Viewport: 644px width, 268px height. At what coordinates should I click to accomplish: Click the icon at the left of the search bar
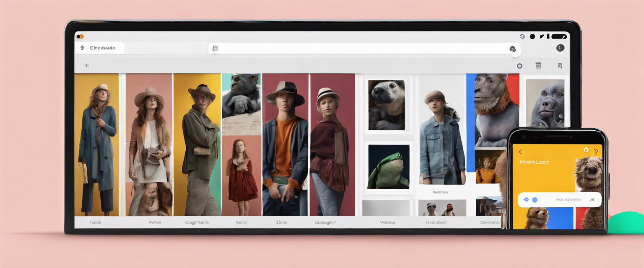pos(215,49)
